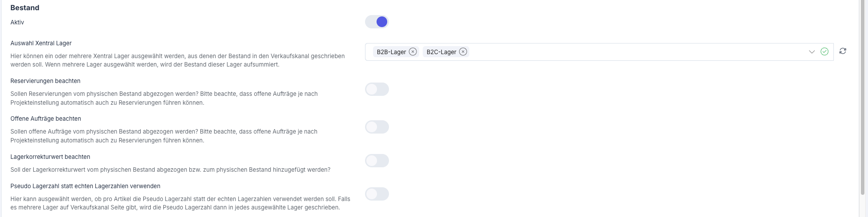The height and width of the screenshot is (217, 868).
Task: Click the Bestand section heading
Action: click(25, 8)
